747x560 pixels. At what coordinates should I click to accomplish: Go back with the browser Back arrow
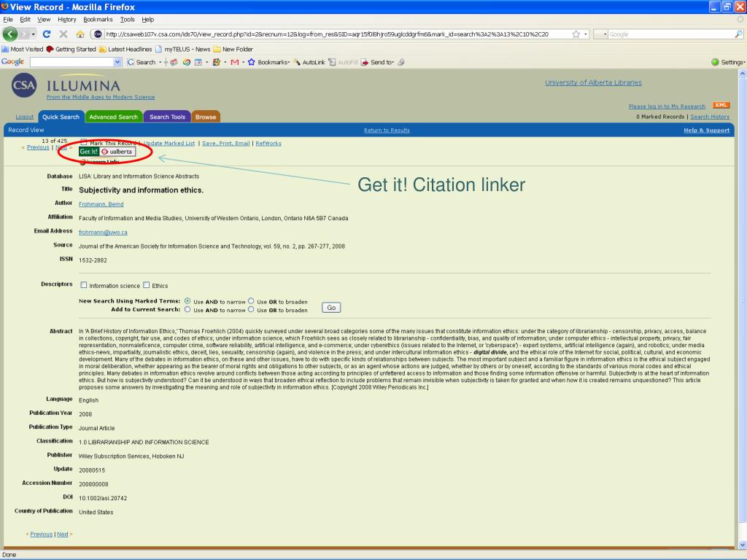point(10,34)
